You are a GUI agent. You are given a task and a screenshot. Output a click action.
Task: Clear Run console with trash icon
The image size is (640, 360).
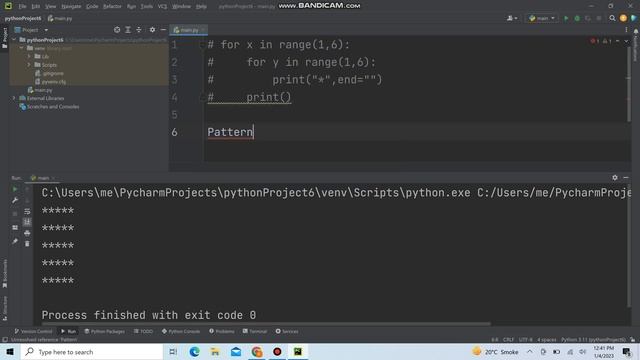click(x=27, y=244)
